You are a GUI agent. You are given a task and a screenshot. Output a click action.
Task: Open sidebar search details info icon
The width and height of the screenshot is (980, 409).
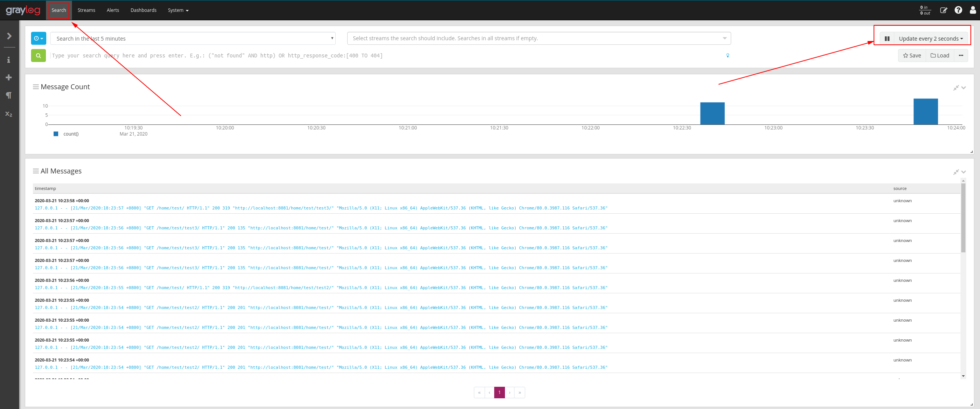tap(9, 59)
